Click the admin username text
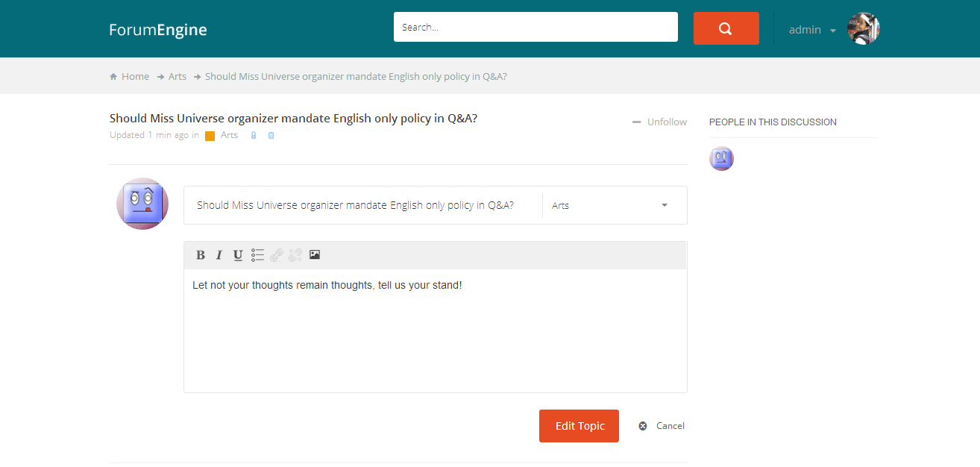The height and width of the screenshot is (467, 980). (x=805, y=30)
